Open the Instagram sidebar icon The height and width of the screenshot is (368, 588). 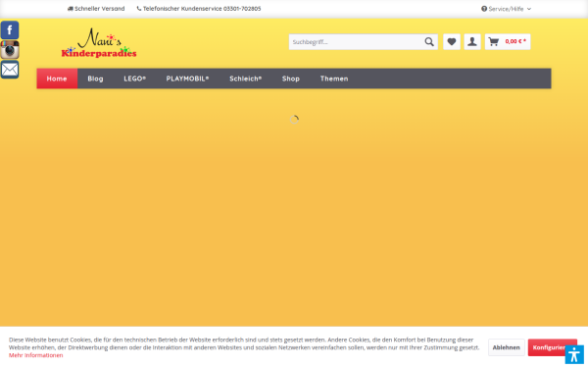coord(10,50)
